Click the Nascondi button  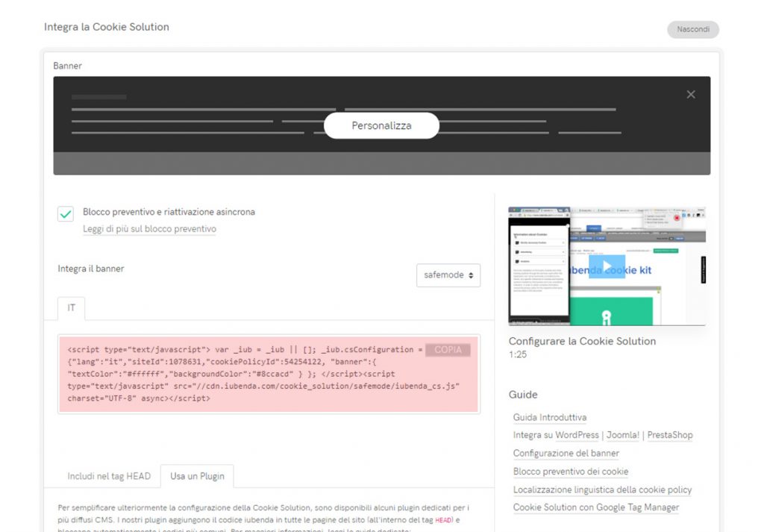(693, 29)
